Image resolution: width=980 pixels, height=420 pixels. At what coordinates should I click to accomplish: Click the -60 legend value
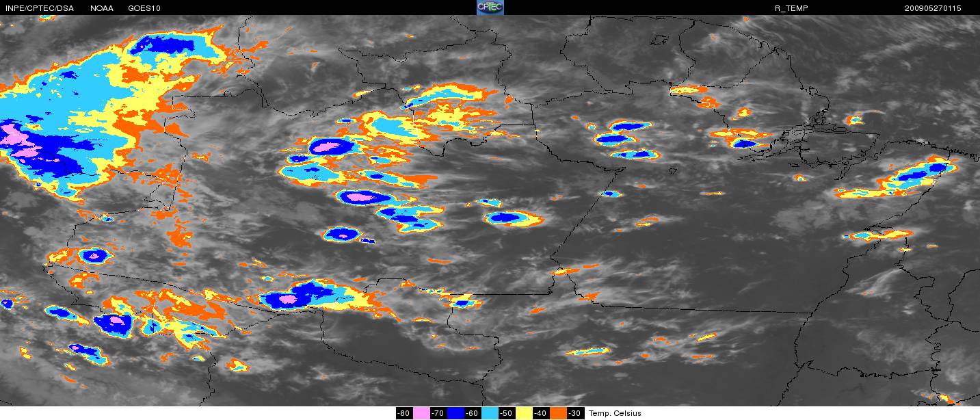pyautogui.click(x=472, y=413)
